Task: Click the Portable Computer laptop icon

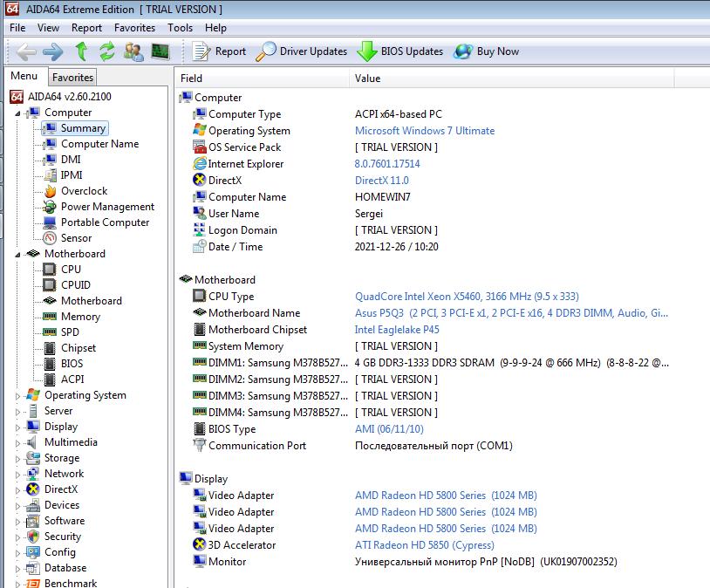Action: pyautogui.click(x=50, y=222)
